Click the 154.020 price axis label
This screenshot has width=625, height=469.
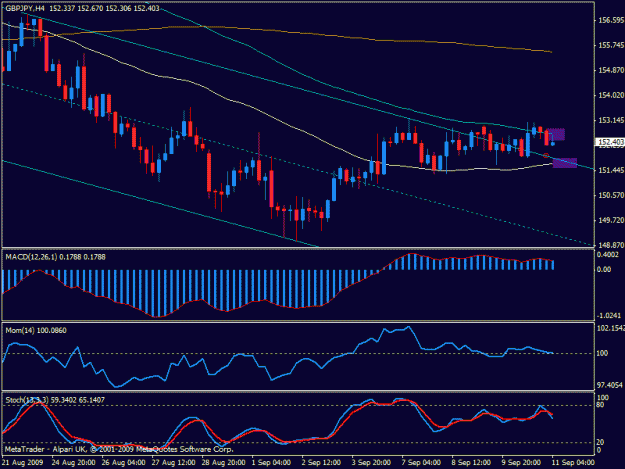coord(611,95)
